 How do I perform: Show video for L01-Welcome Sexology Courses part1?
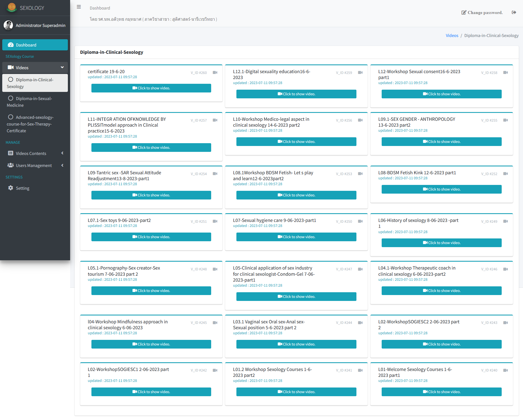[442, 392]
